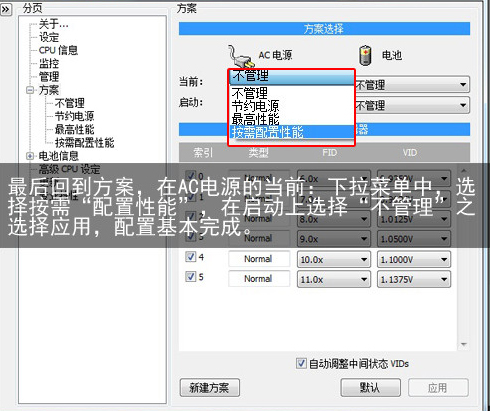The image size is (490, 411).
Task: Toggle 自动调整中间状态 VIDs checkbox
Action: coord(301,363)
